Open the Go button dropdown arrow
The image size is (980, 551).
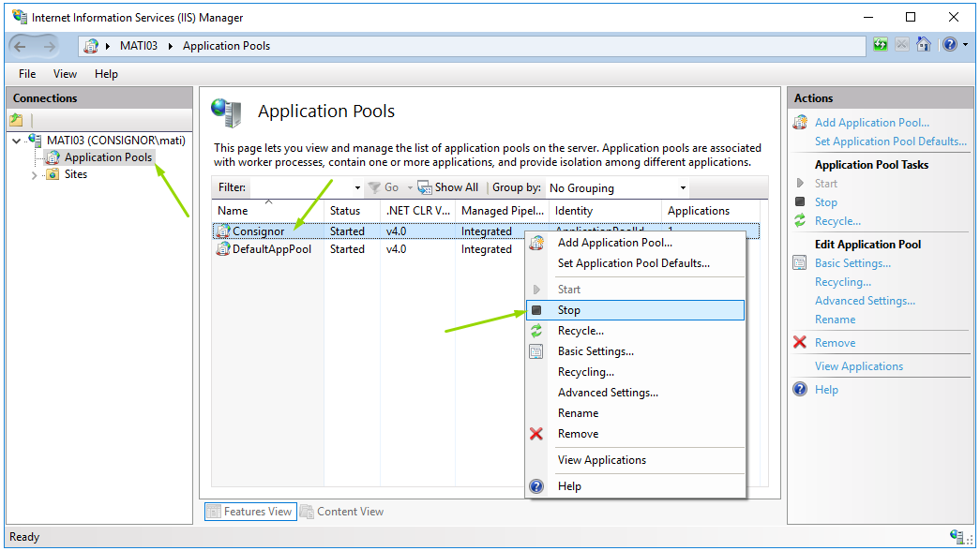point(410,187)
